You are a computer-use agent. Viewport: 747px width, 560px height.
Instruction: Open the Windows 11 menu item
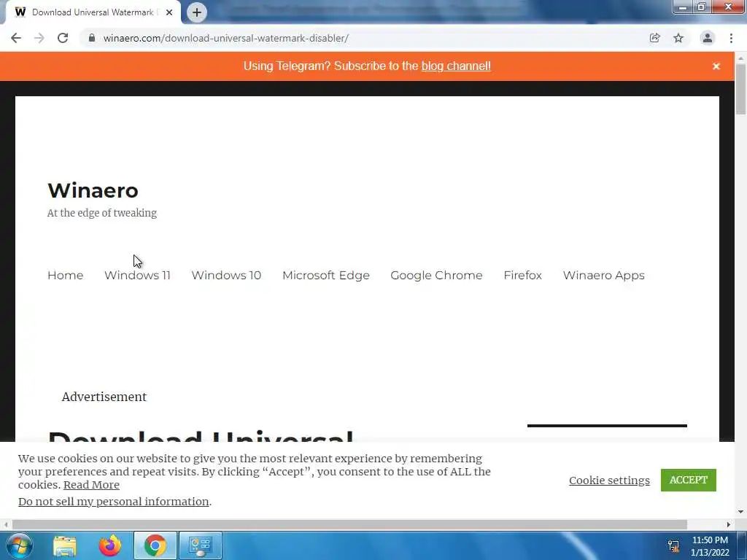137,275
